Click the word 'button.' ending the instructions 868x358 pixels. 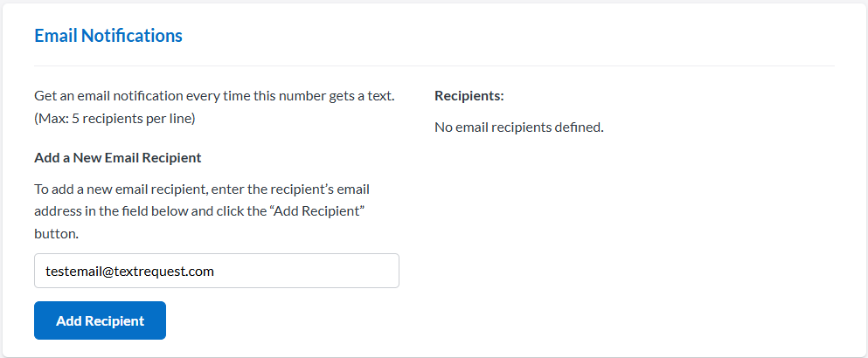click(x=56, y=234)
